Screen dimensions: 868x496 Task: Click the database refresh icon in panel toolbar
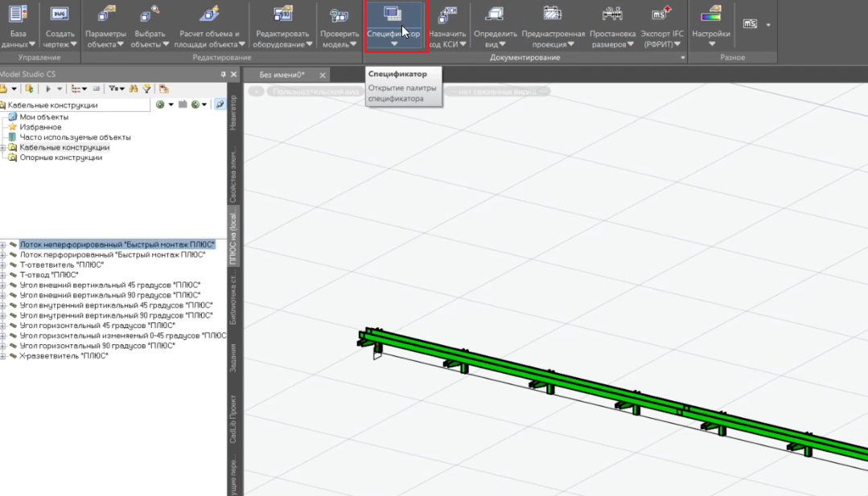pyautogui.click(x=29, y=88)
